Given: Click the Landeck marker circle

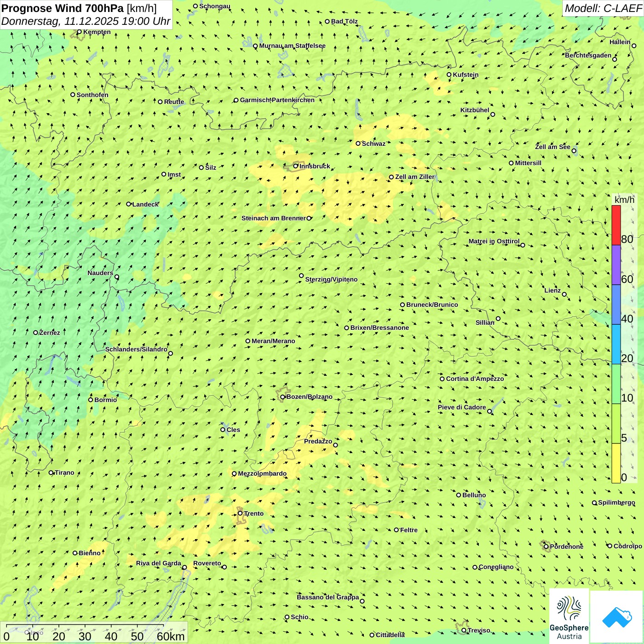Looking at the screenshot, I should tap(128, 204).
